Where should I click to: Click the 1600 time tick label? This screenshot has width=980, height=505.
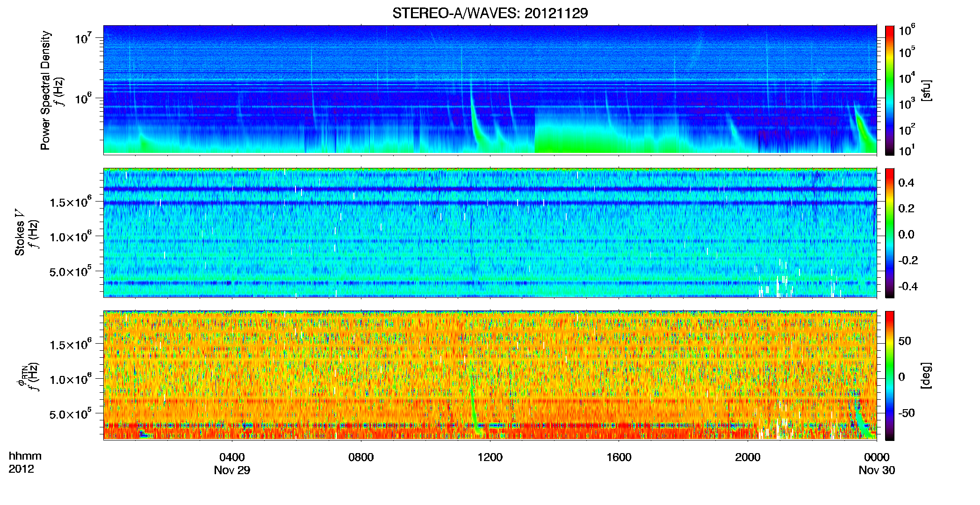coord(619,457)
